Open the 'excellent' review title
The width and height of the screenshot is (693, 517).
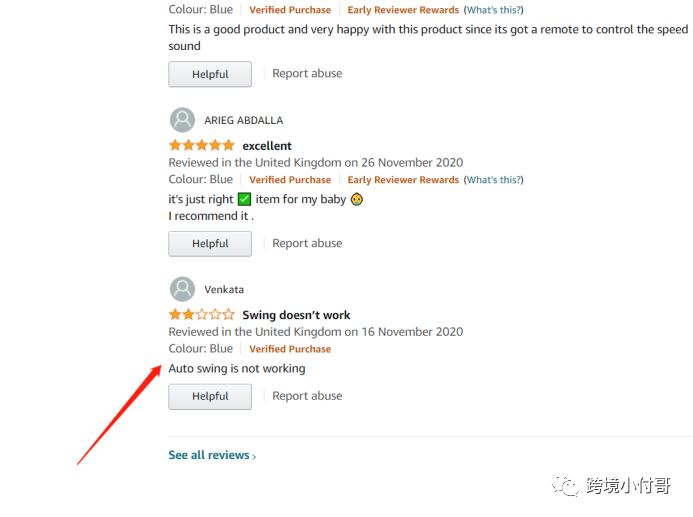267,146
